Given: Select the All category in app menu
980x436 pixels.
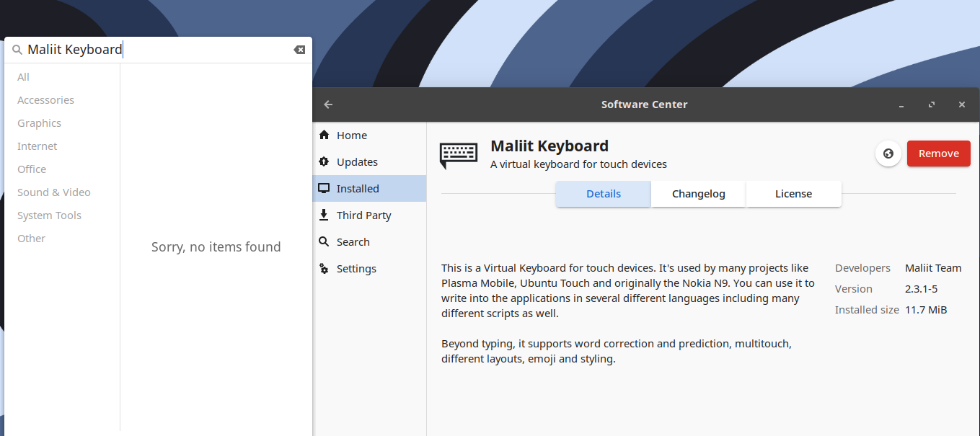Looking at the screenshot, I should click(24, 77).
